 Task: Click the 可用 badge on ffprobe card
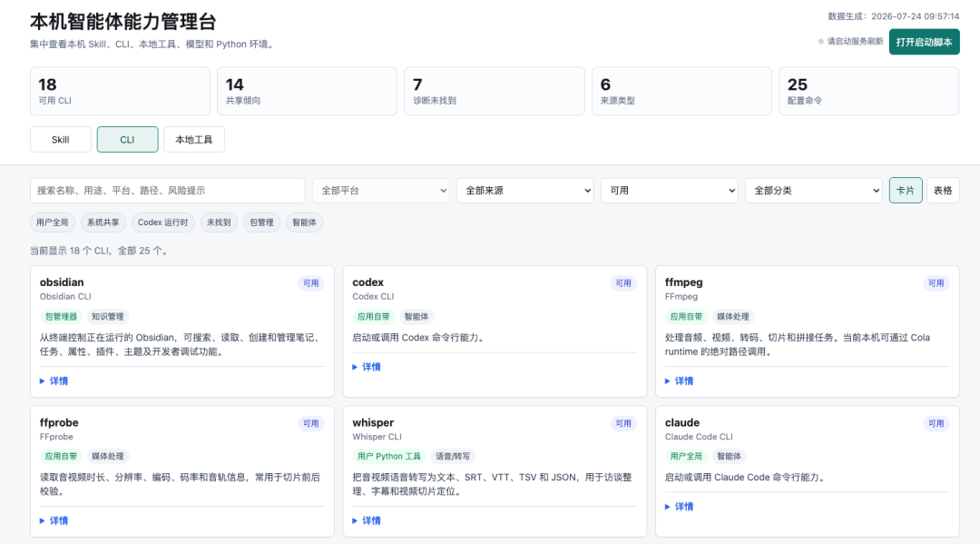[311, 423]
